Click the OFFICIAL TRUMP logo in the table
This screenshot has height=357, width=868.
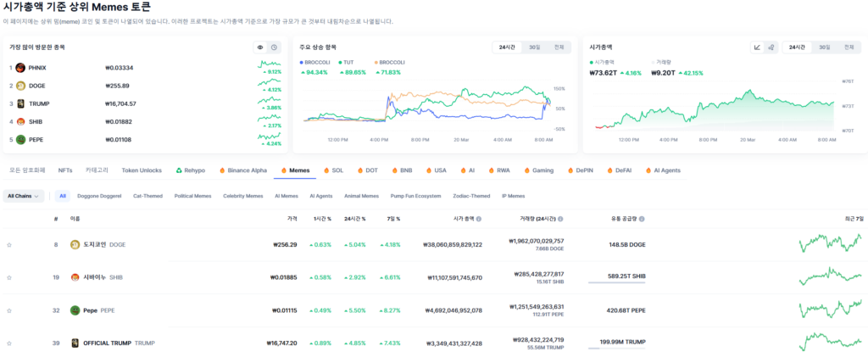coord(75,343)
